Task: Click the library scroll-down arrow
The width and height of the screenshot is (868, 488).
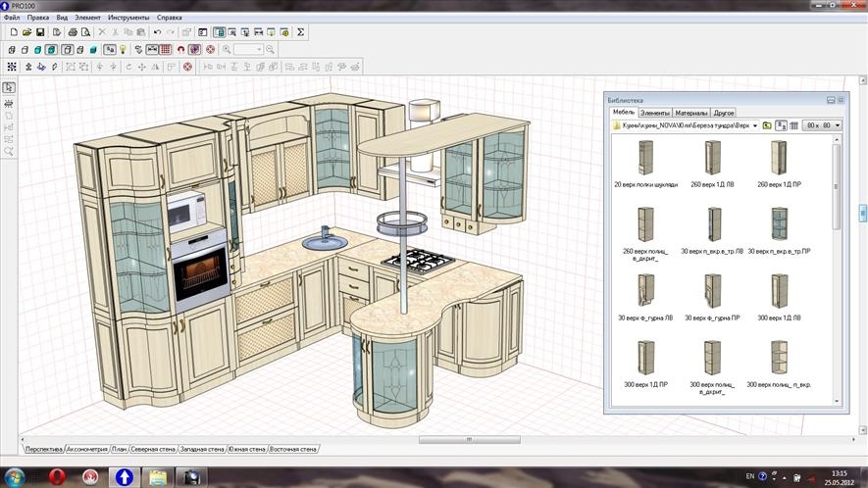Action: pos(837,401)
